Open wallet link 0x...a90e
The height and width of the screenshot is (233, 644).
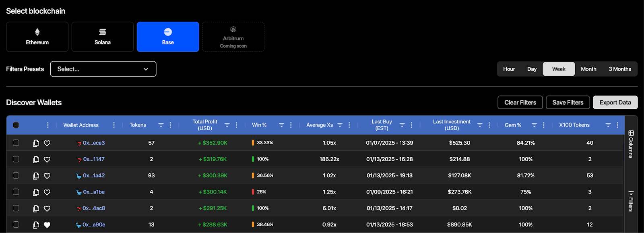pos(94,225)
